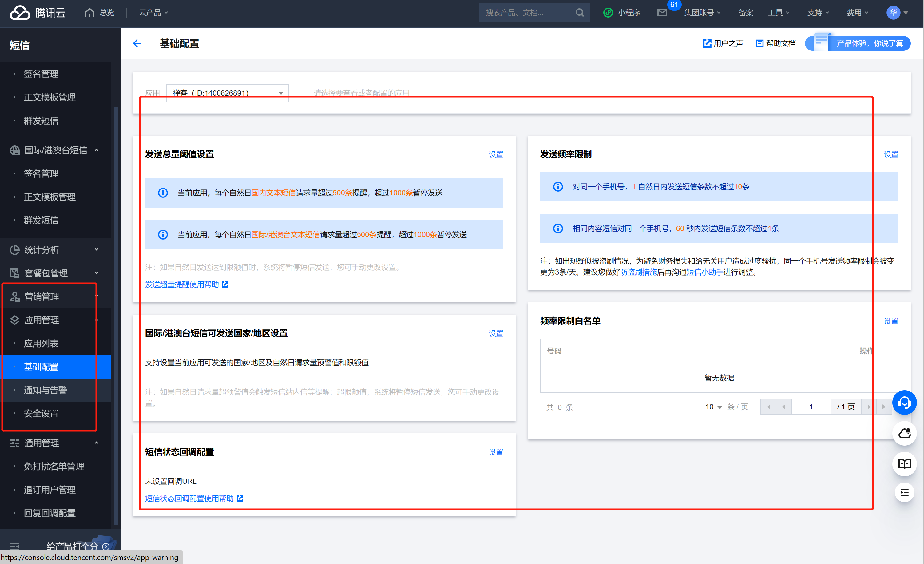Open the 费用 dropdown menu

tap(857, 13)
